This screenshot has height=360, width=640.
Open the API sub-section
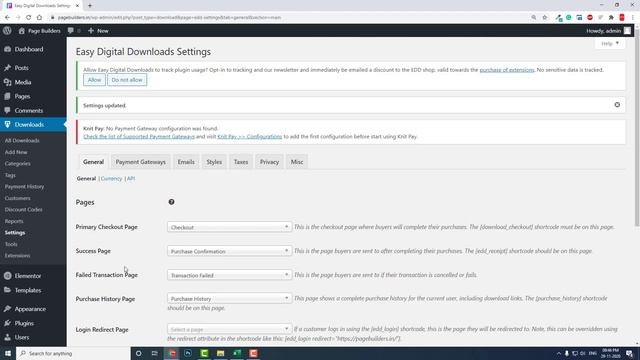pos(131,179)
